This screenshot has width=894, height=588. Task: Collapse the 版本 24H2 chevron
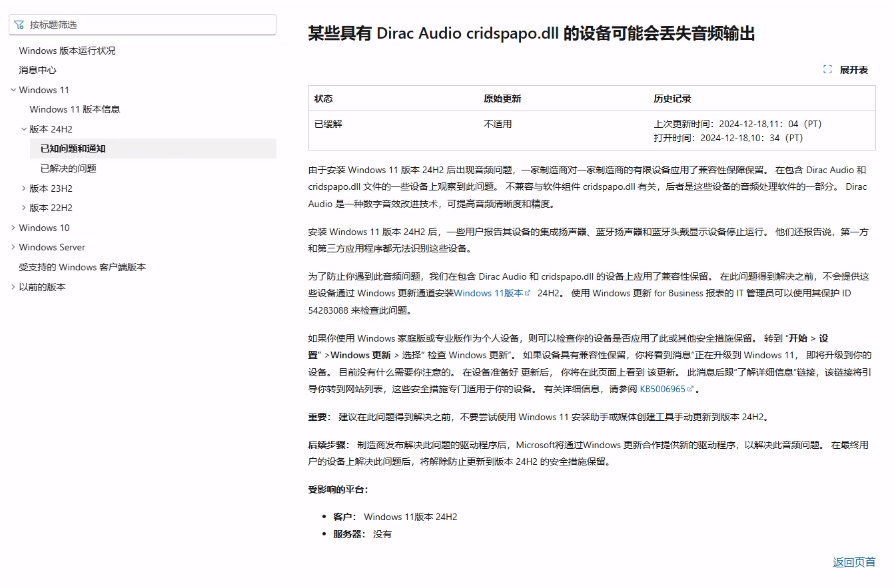click(x=24, y=129)
